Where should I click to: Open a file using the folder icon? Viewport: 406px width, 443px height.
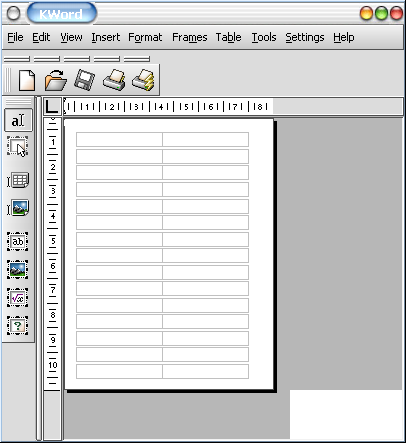tap(55, 80)
